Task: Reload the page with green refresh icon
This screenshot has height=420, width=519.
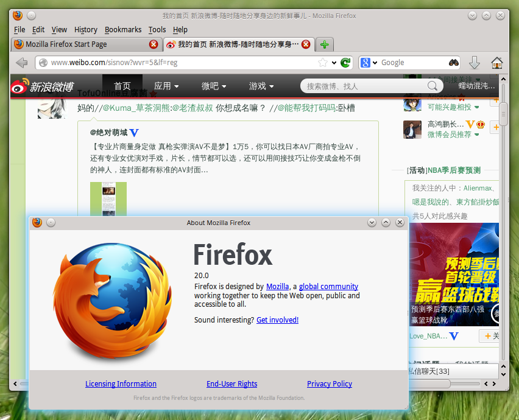Action: coord(345,63)
